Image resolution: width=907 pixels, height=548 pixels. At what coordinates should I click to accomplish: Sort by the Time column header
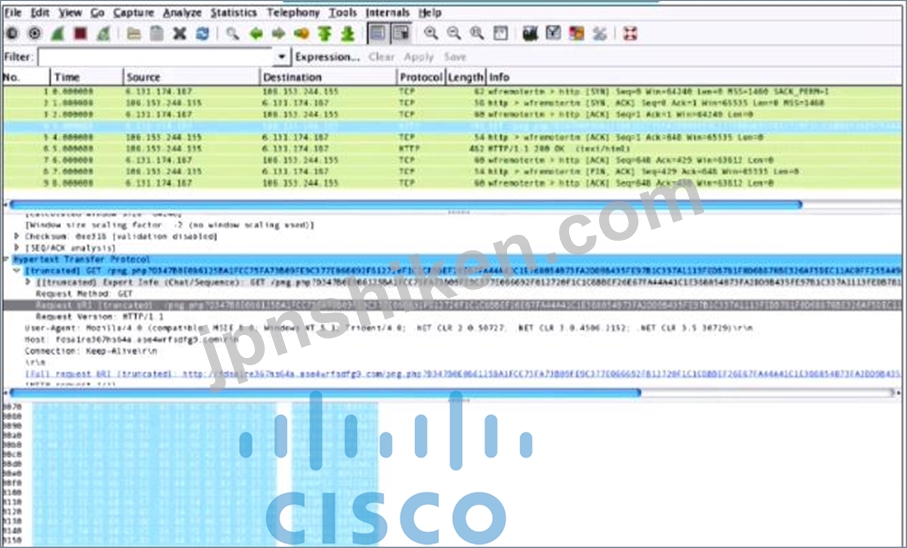(x=86, y=77)
